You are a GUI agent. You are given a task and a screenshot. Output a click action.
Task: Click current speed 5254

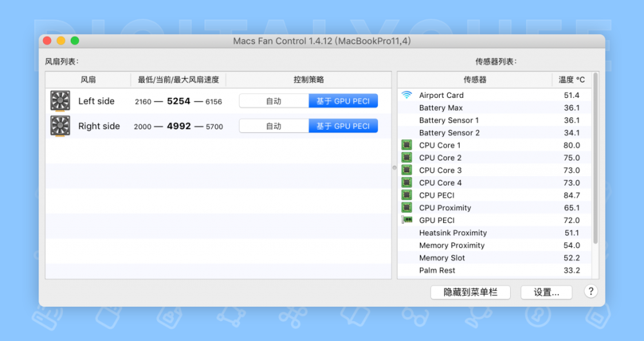point(178,101)
